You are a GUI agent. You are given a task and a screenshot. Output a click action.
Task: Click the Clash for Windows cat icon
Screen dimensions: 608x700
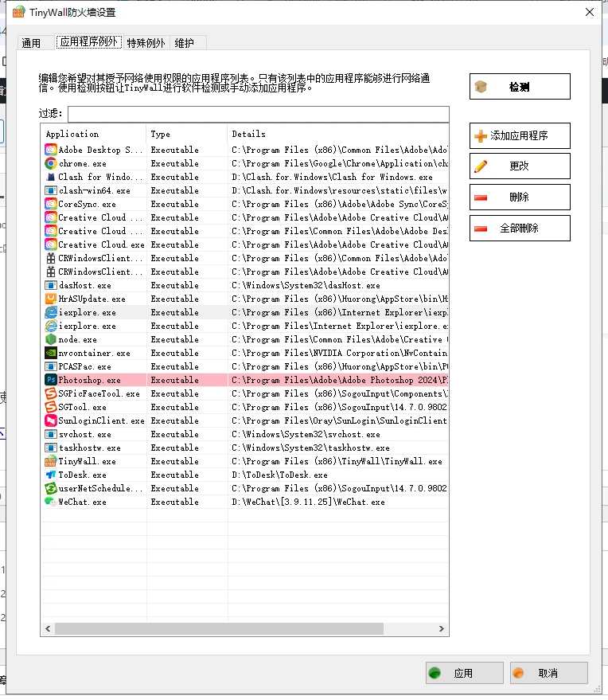tap(51, 177)
